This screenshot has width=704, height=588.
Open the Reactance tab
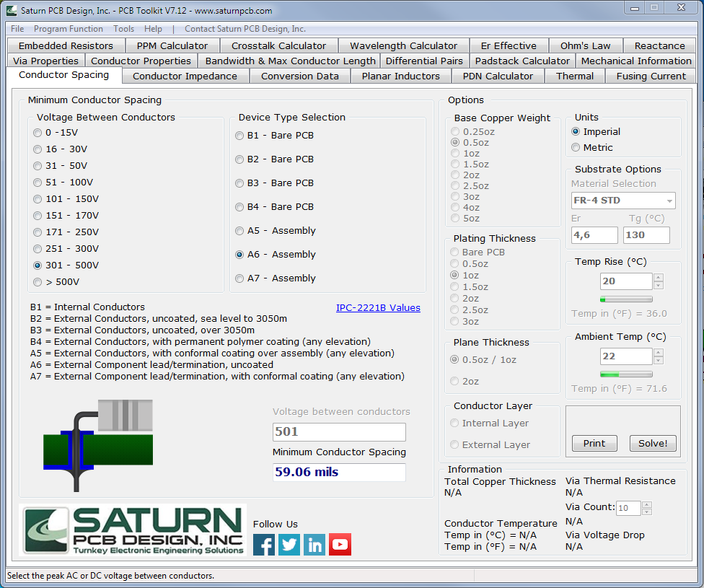coord(659,46)
